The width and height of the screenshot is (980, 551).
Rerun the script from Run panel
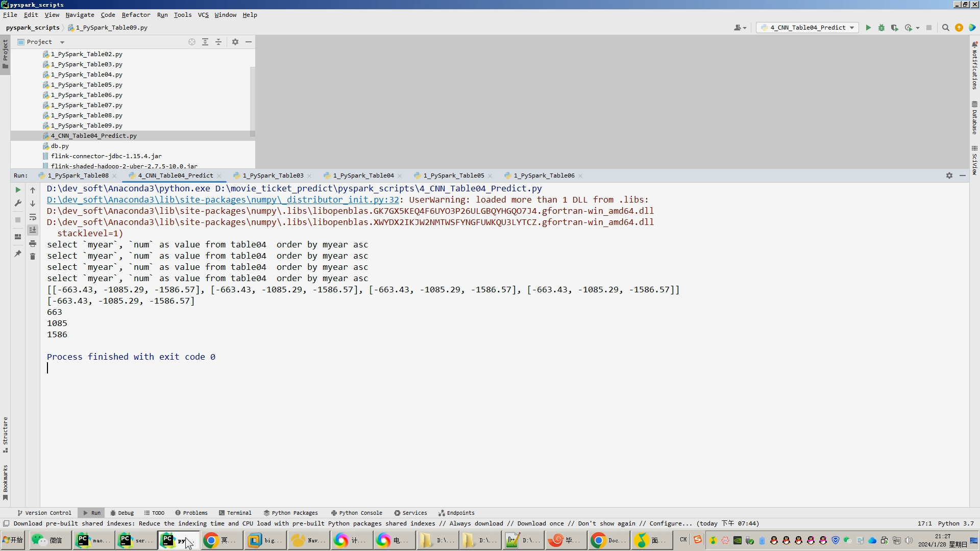(18, 190)
